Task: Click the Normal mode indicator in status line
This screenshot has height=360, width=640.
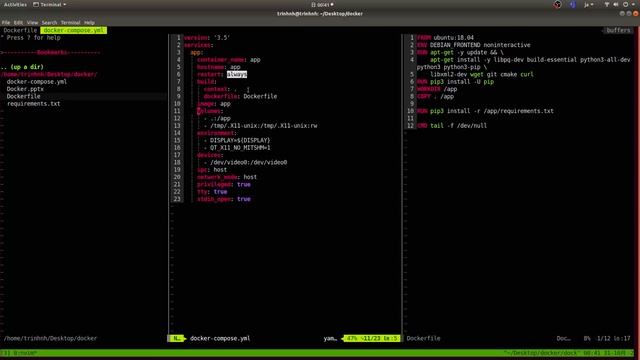Action: click(176, 338)
